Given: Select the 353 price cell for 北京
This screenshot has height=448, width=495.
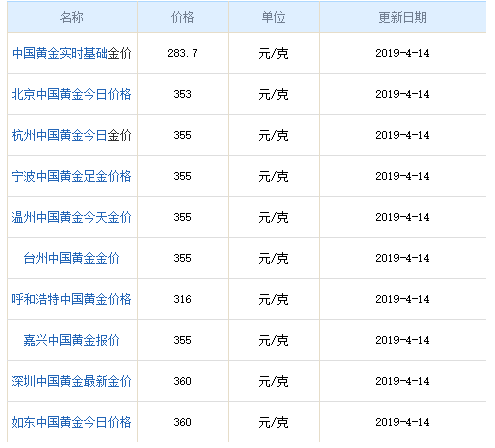Looking at the screenshot, I should (x=183, y=94).
